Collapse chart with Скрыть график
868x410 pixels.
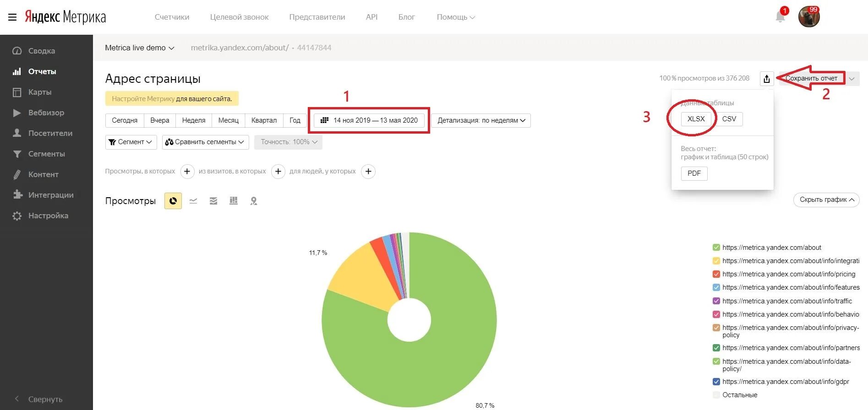[826, 200]
